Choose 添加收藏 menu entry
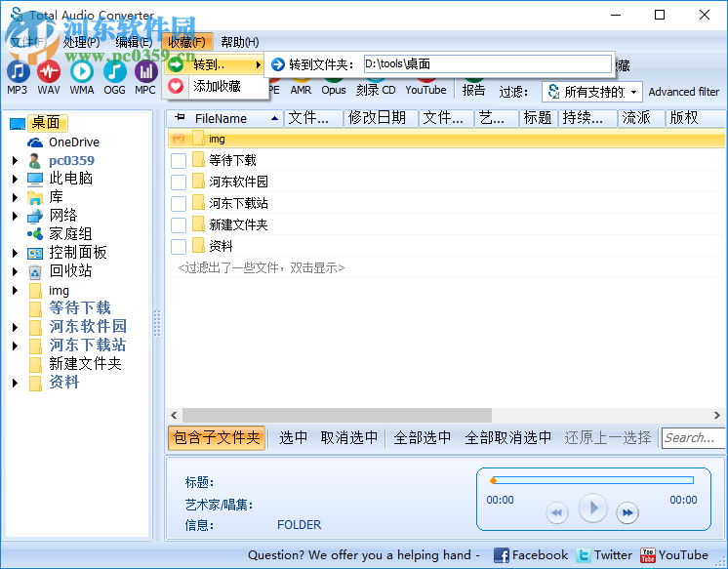The image size is (728, 569). click(214, 86)
